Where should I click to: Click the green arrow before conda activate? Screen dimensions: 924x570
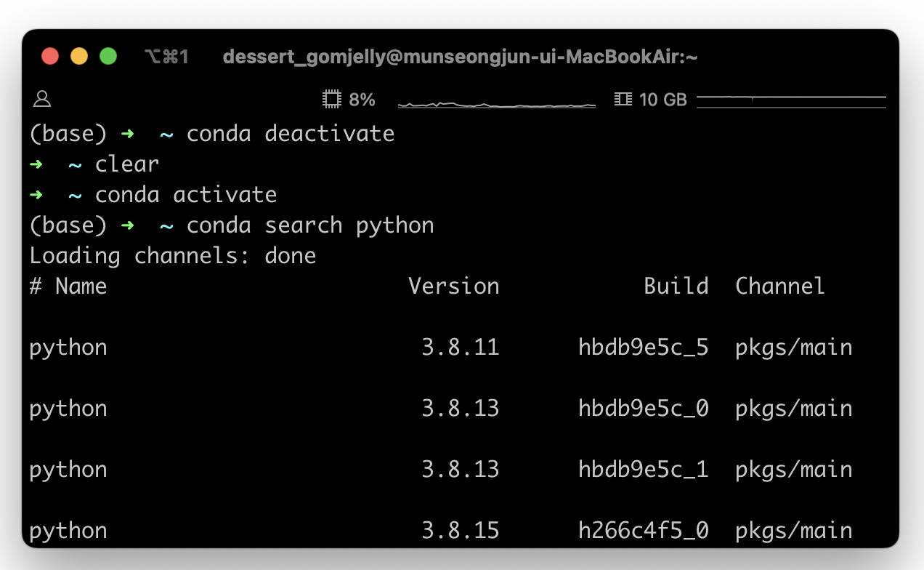(36, 195)
